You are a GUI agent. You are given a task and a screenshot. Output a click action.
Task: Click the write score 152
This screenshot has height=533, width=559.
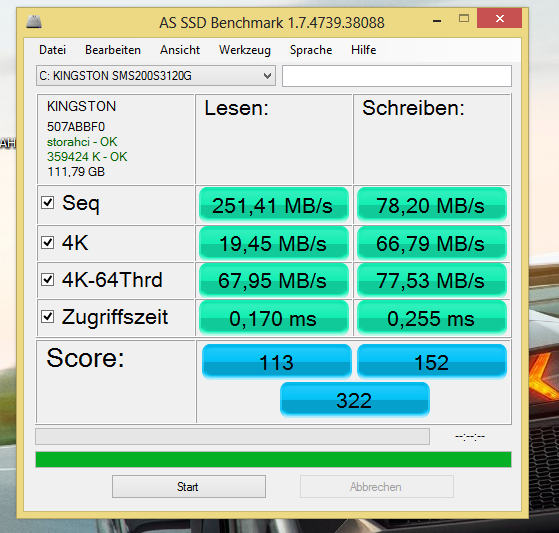click(x=432, y=362)
